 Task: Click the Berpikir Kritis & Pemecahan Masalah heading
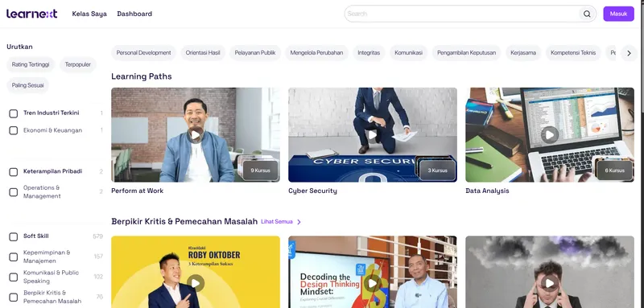click(184, 222)
